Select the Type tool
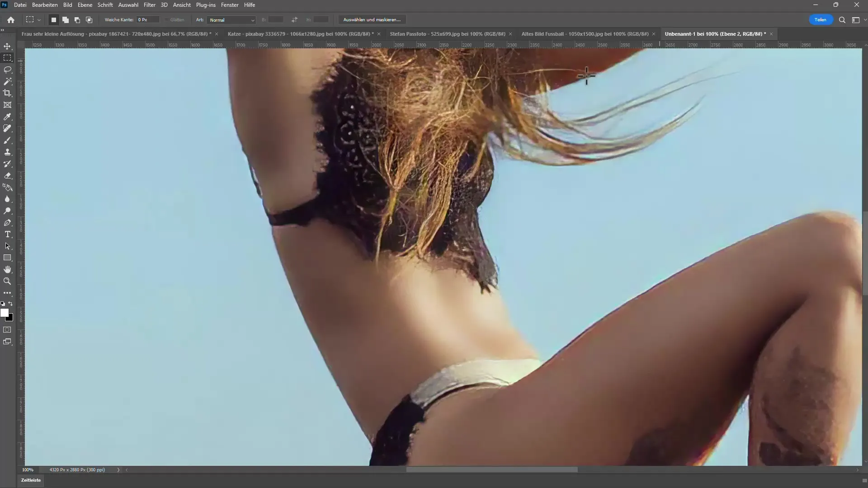This screenshot has height=488, width=868. pyautogui.click(x=8, y=234)
